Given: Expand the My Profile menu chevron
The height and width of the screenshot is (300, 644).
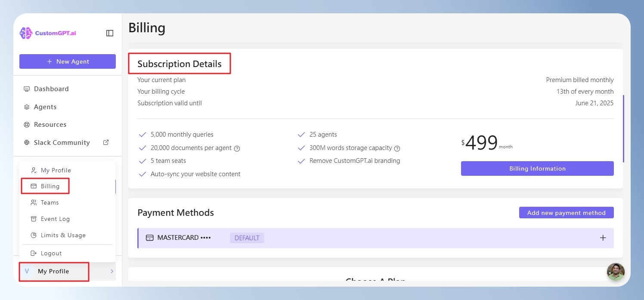Looking at the screenshot, I should coord(112,271).
